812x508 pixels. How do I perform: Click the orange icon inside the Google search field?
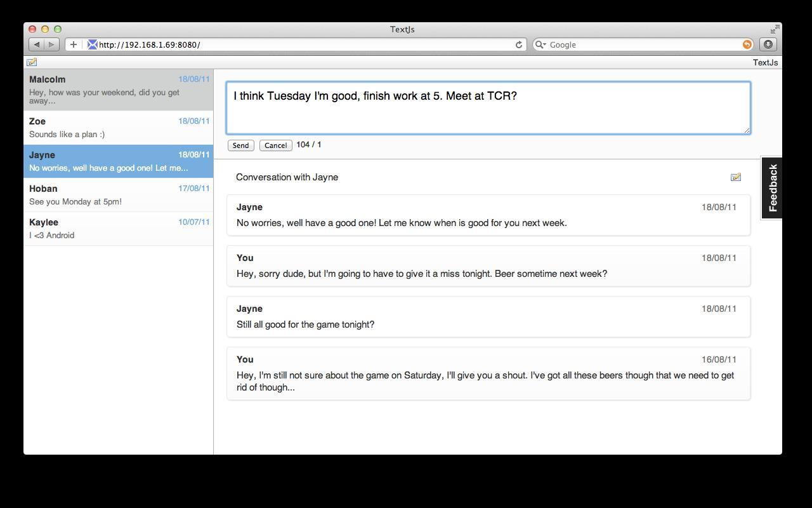[747, 44]
